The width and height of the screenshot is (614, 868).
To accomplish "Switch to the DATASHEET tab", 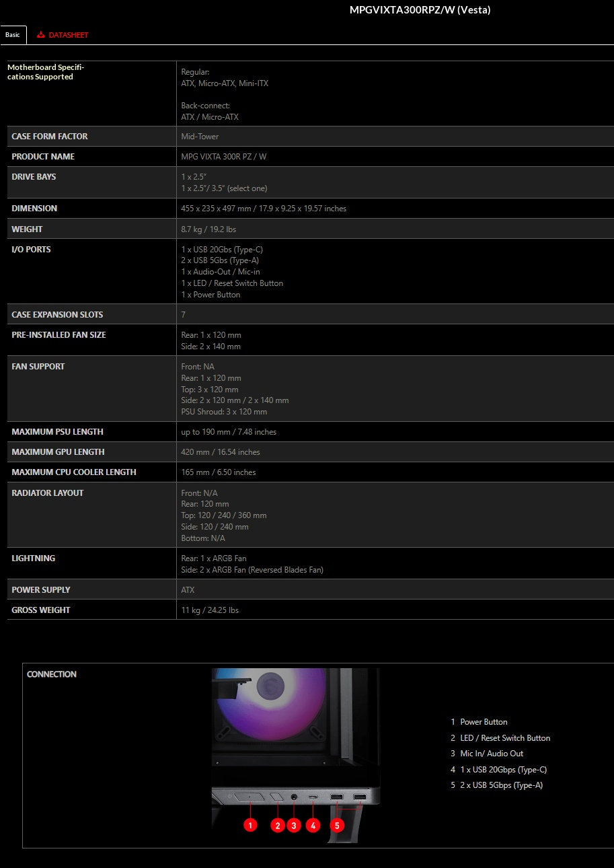I will point(63,35).
